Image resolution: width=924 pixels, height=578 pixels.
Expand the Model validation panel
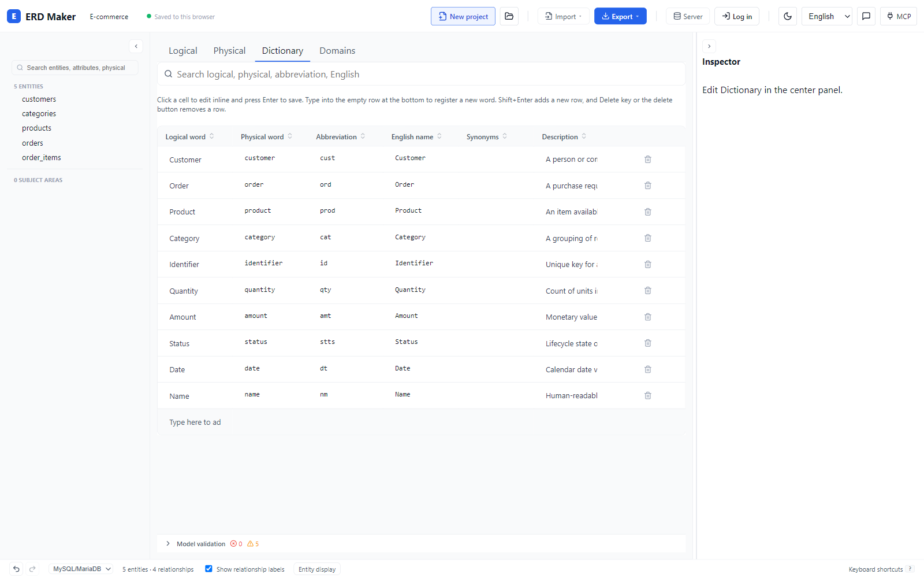[x=168, y=544]
